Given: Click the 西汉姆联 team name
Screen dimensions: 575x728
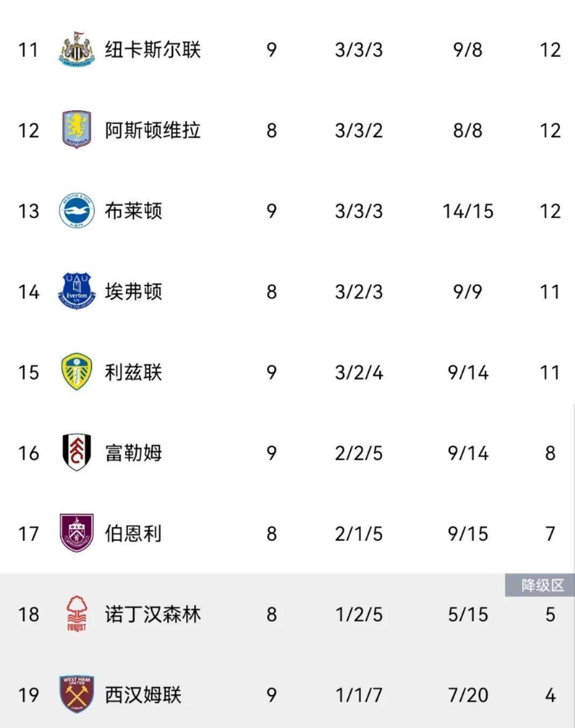Looking at the screenshot, I should point(143,695).
